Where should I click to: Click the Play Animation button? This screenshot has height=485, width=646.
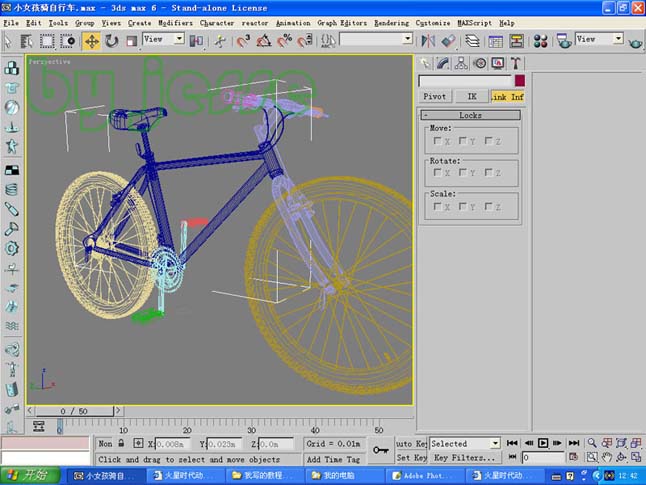[x=543, y=443]
